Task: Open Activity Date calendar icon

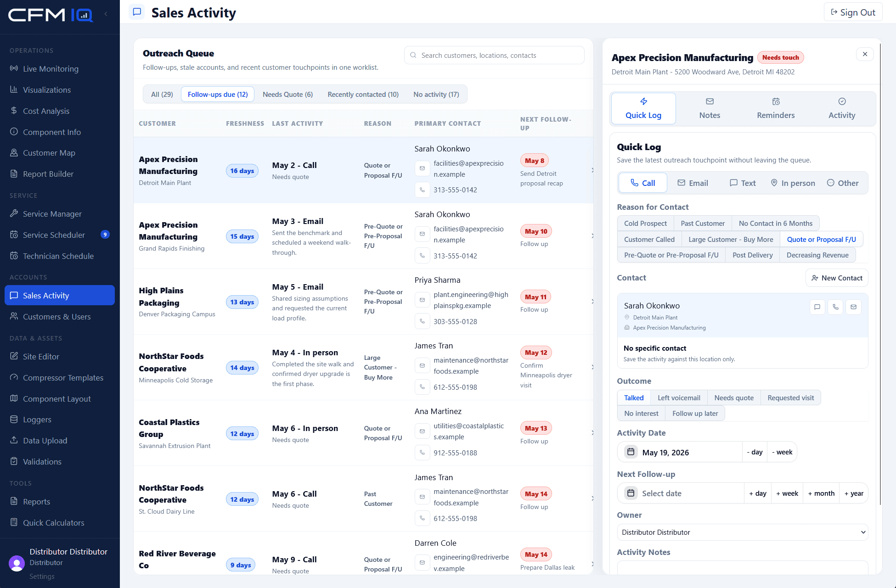Action: (x=631, y=452)
